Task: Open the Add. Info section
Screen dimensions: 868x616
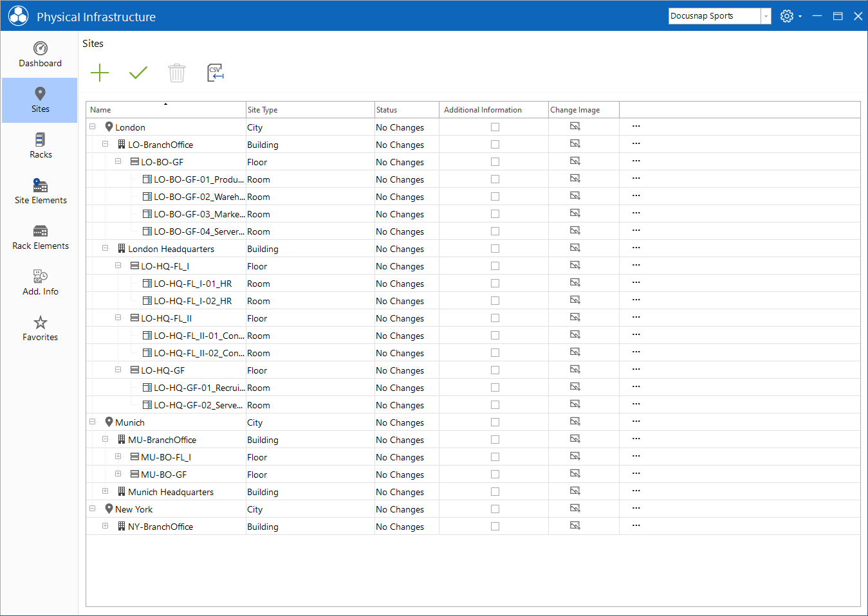Action: click(40, 283)
